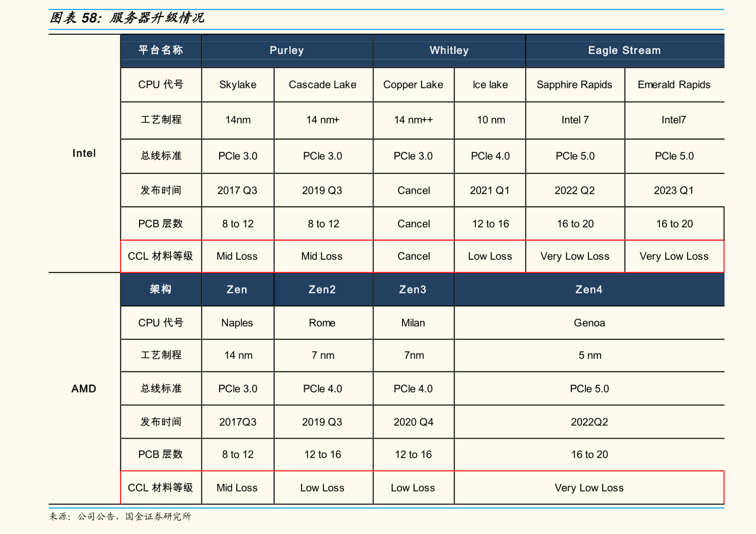Click the 'Zen4' architecture header
756x534 pixels.
(589, 290)
